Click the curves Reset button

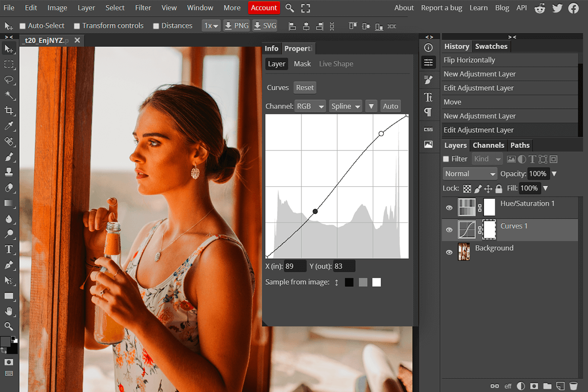point(304,87)
